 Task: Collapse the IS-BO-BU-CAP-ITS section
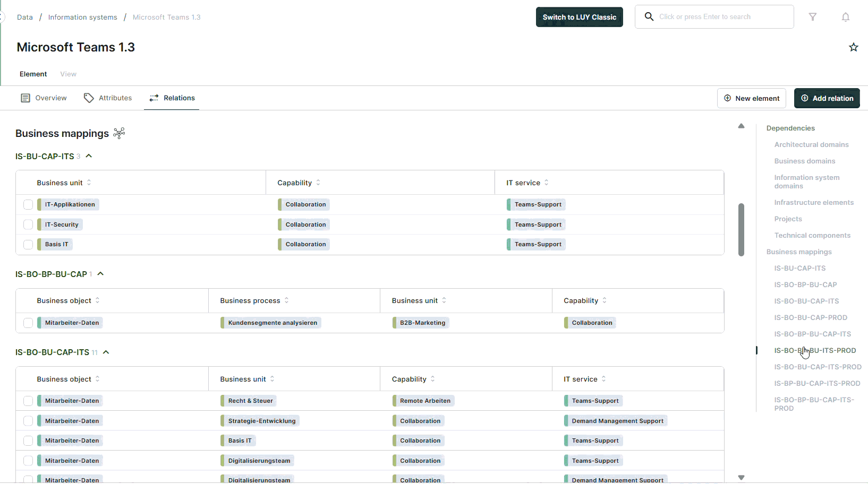coord(106,352)
